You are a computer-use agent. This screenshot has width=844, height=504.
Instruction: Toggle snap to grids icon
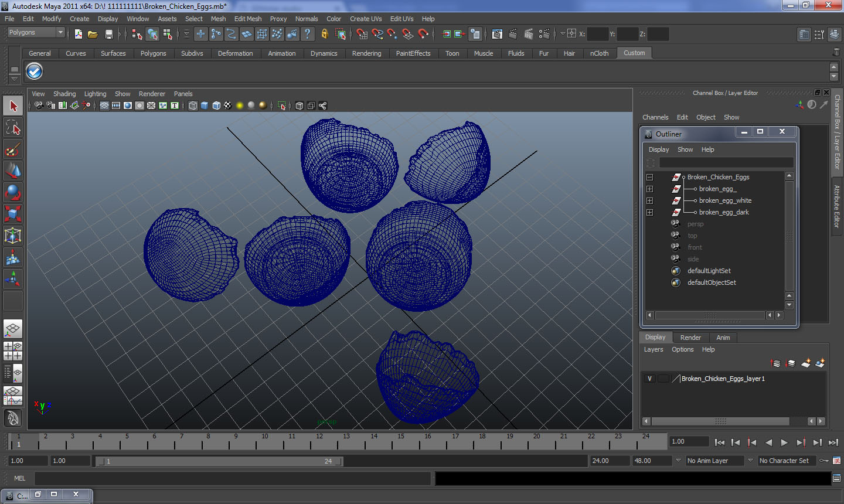(362, 34)
